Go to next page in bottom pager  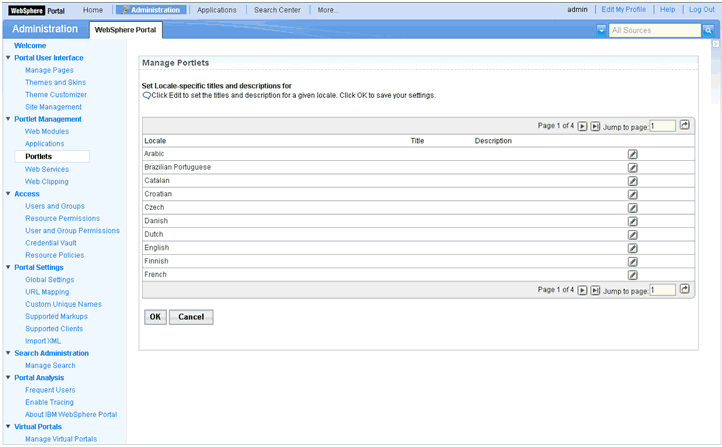(582, 290)
